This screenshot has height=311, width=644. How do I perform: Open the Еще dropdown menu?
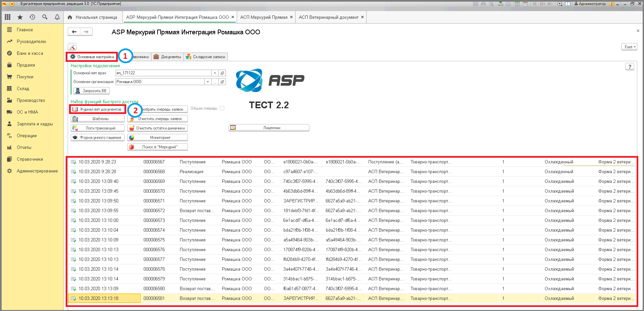click(629, 47)
